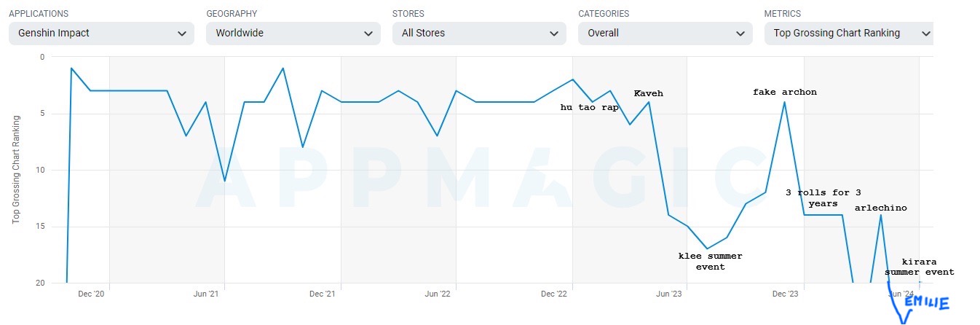The width and height of the screenshot is (980, 325).
Task: Click the chevron arrow in Worldwide selector
Action: (x=368, y=34)
